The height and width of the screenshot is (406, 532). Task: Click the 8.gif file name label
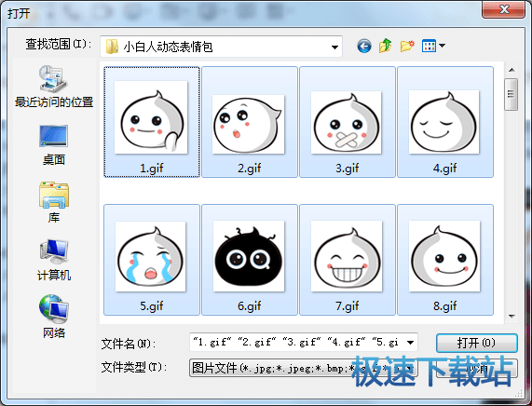click(x=444, y=306)
